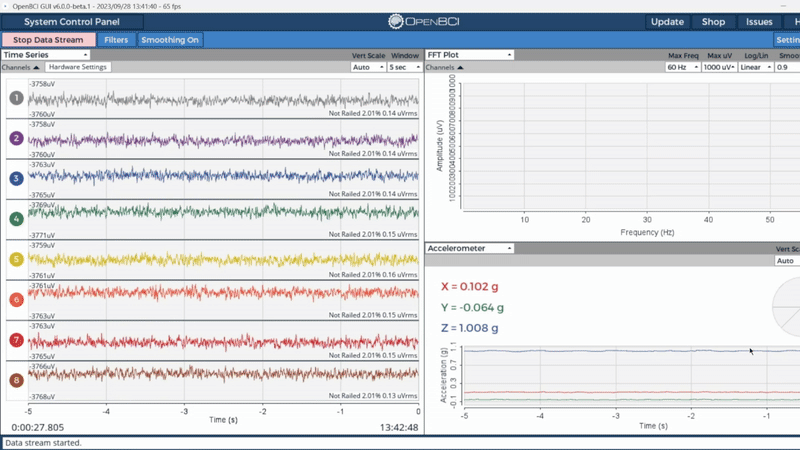Click channel 3 blue circle icon
This screenshot has width=800, height=450.
click(x=16, y=178)
